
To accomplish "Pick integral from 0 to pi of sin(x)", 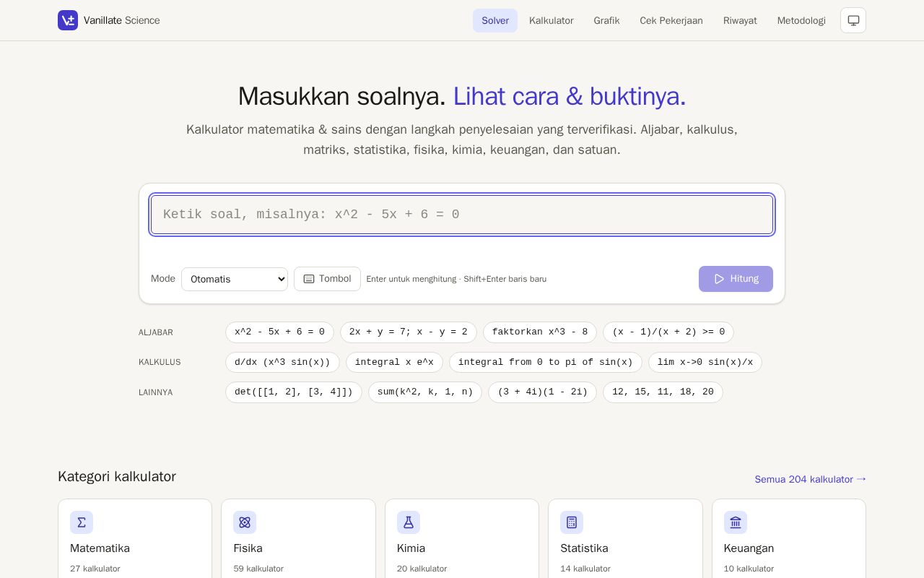I will 546,362.
